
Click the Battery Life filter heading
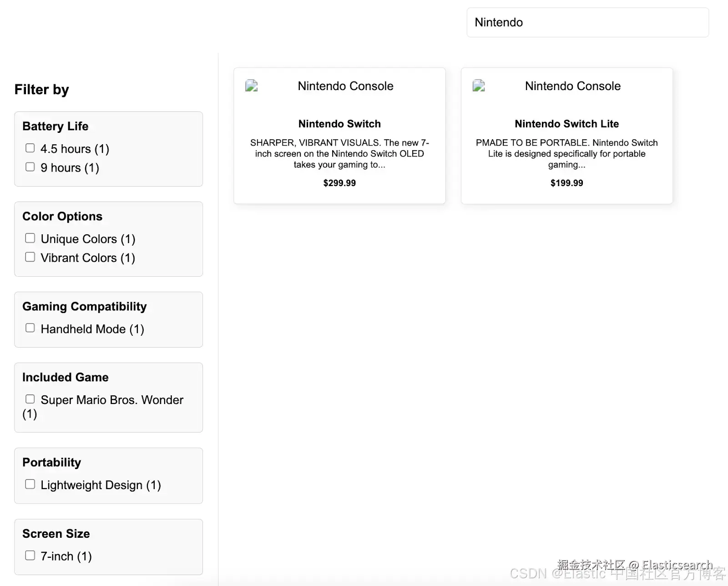[56, 126]
